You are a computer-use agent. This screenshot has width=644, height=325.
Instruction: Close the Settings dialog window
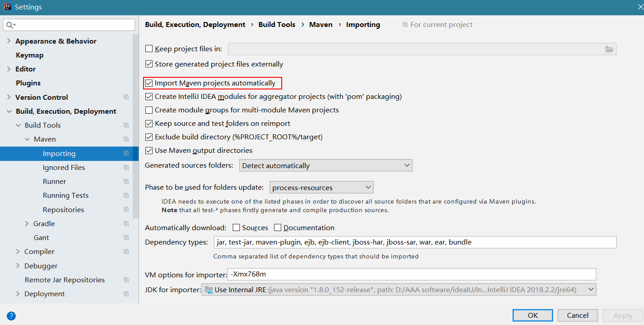[x=640, y=7]
